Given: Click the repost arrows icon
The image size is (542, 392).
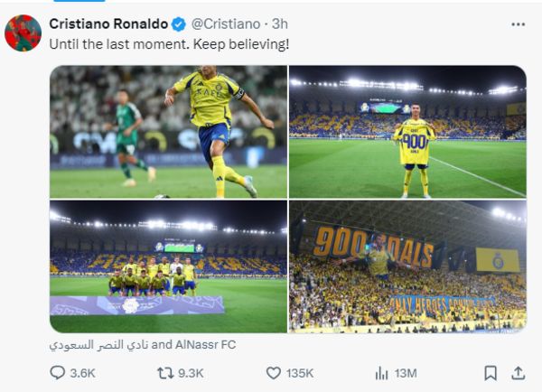Looking at the screenshot, I should pyautogui.click(x=165, y=372).
